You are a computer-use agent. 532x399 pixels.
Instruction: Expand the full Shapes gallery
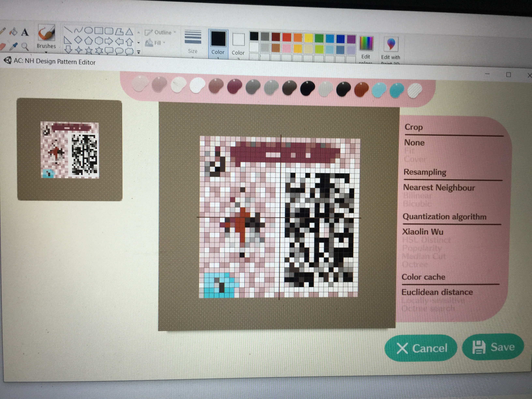click(x=139, y=52)
